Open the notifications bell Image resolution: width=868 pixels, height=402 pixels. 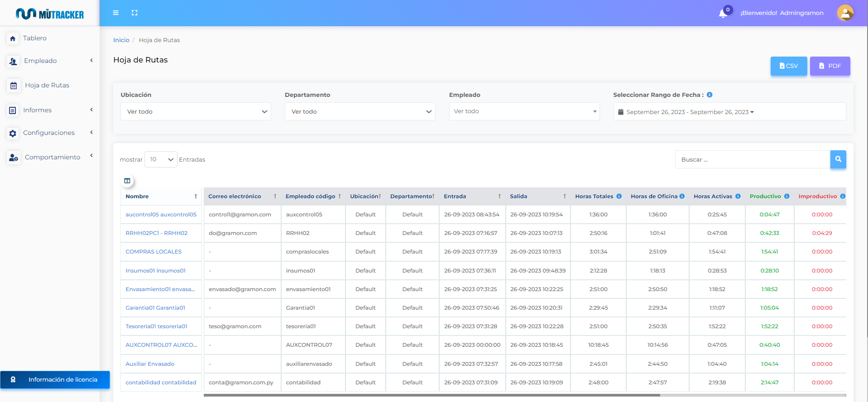(x=723, y=13)
